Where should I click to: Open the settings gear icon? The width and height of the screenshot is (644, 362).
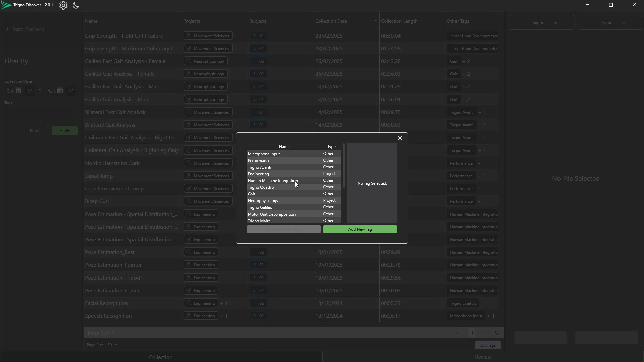(63, 5)
